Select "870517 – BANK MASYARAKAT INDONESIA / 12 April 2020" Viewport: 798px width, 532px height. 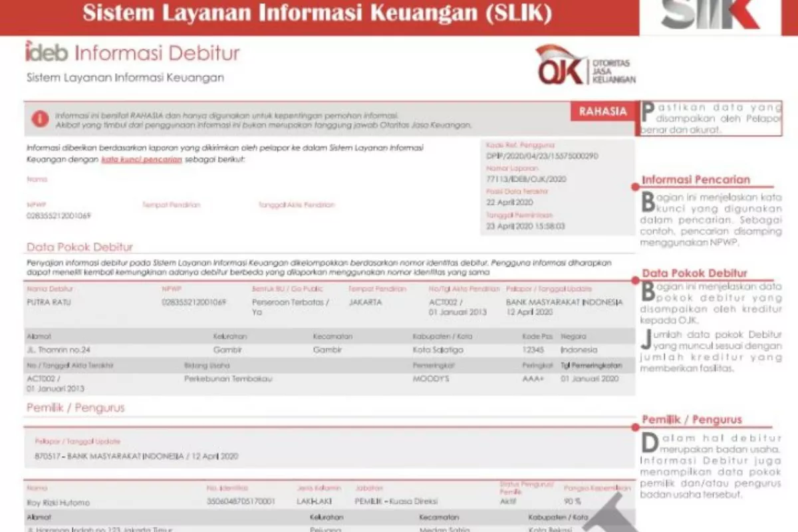pos(136,456)
